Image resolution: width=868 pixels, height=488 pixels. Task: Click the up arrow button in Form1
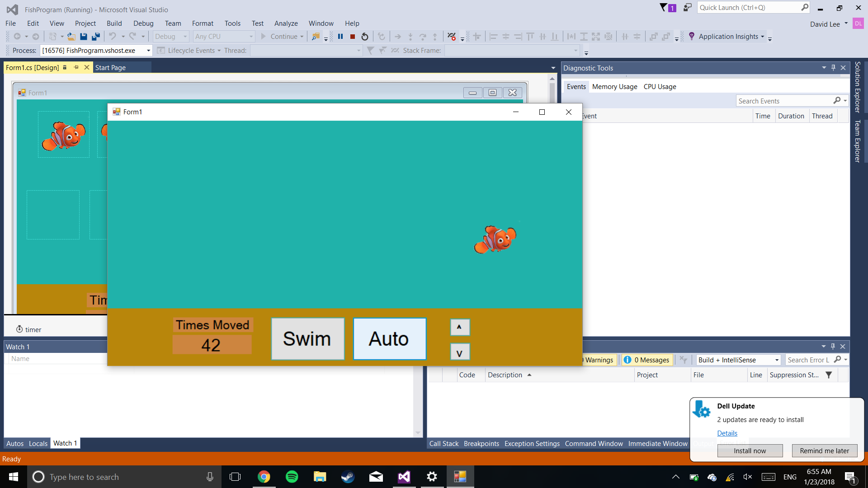click(x=460, y=327)
